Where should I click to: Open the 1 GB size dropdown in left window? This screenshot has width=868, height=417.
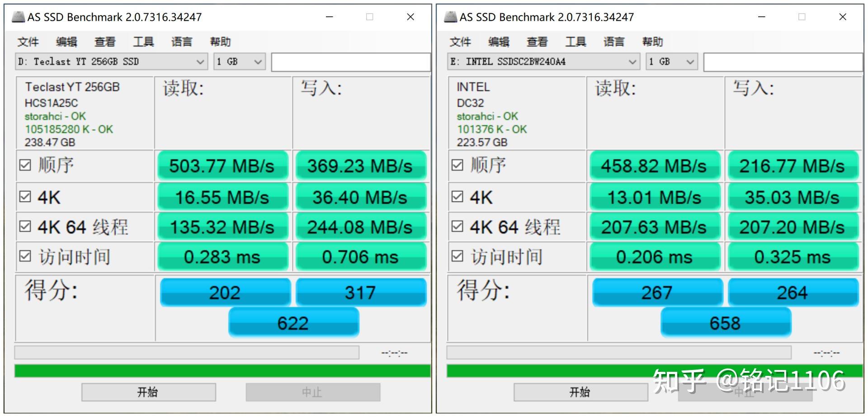coord(239,61)
